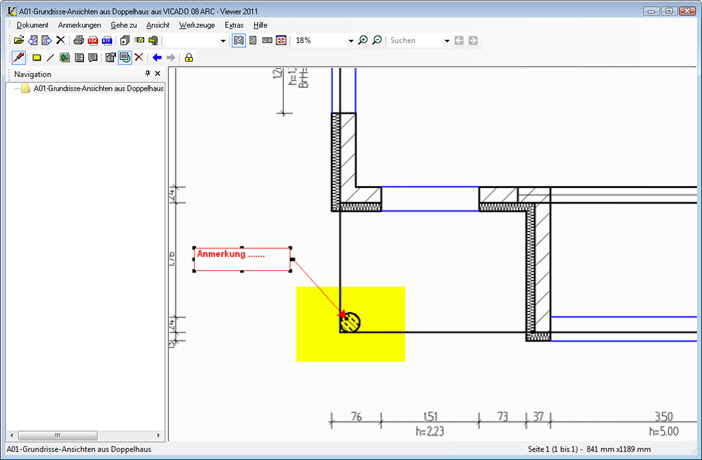
Task: Pin the Navigation panel with pushpin
Action: pyautogui.click(x=148, y=74)
